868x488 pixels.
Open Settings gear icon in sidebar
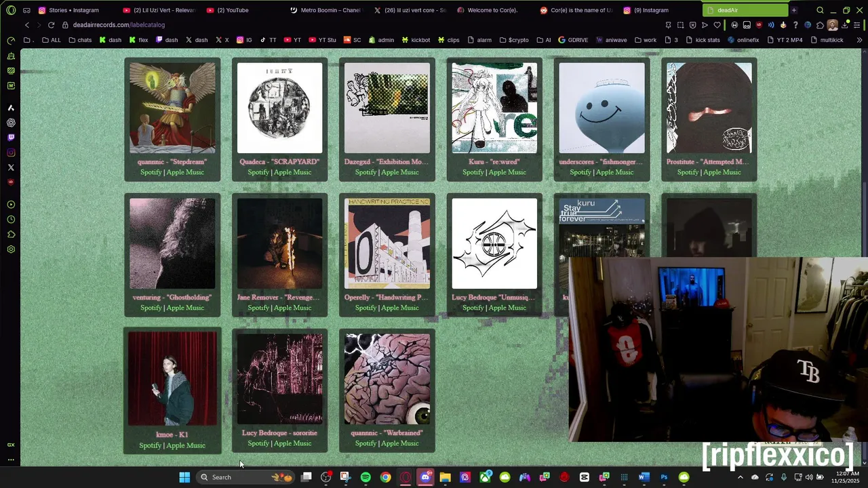11,249
